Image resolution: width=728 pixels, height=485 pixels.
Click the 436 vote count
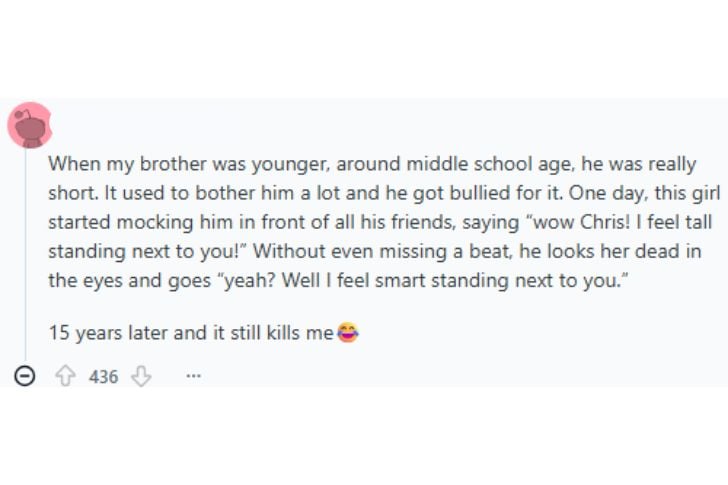pyautogui.click(x=104, y=377)
